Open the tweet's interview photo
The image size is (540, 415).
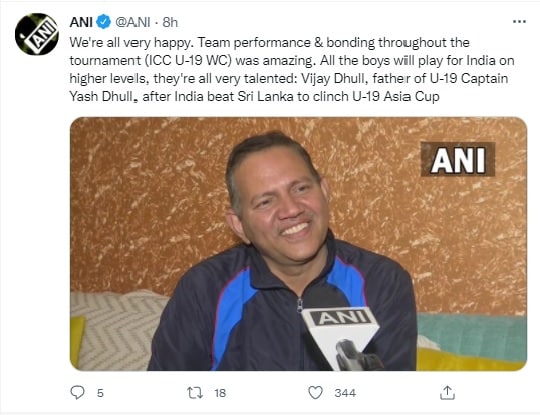[298, 244]
